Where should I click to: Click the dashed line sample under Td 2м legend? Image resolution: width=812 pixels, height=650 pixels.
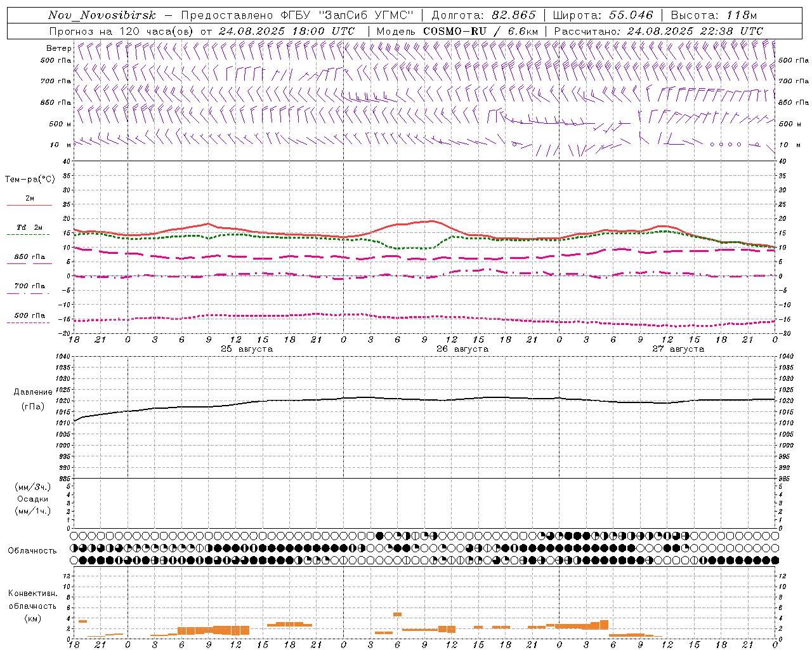point(29,235)
